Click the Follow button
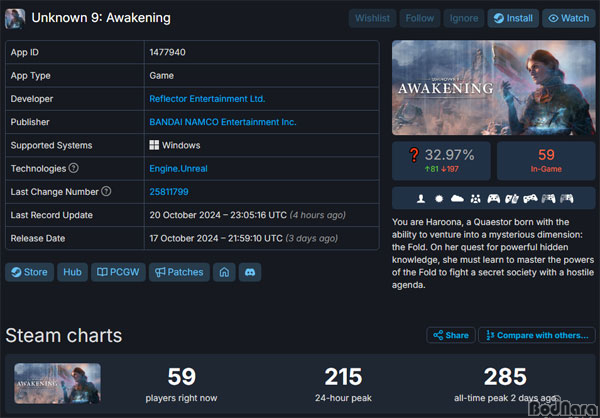 tap(420, 18)
